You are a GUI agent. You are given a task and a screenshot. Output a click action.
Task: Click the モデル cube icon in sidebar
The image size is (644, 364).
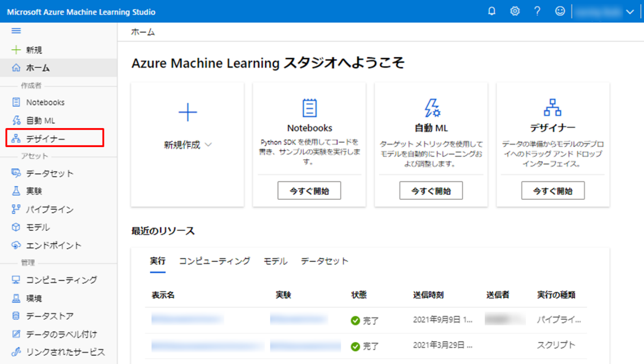[16, 227]
